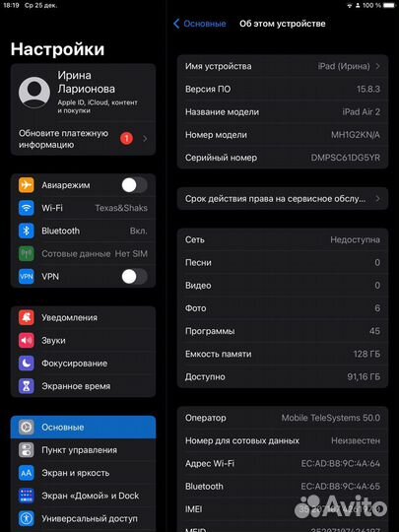Tap the Номер модели MH1G2KN/A value
Image resolution: width=399 pixels, height=532 pixels.
356,135
